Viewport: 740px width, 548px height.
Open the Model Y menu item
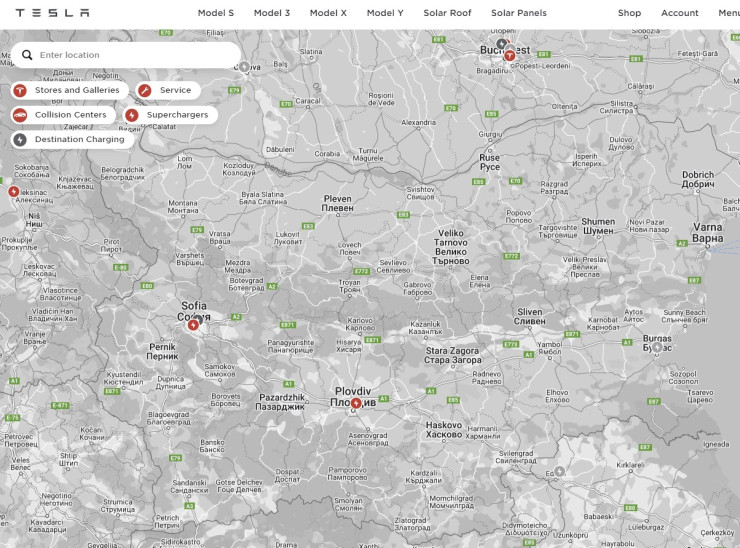385,13
